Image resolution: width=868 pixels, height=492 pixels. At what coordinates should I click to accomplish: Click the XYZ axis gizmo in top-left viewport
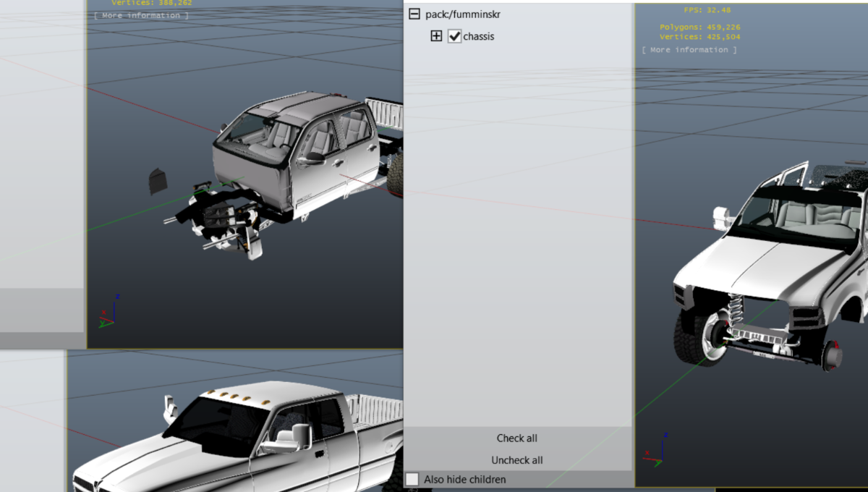tap(108, 311)
